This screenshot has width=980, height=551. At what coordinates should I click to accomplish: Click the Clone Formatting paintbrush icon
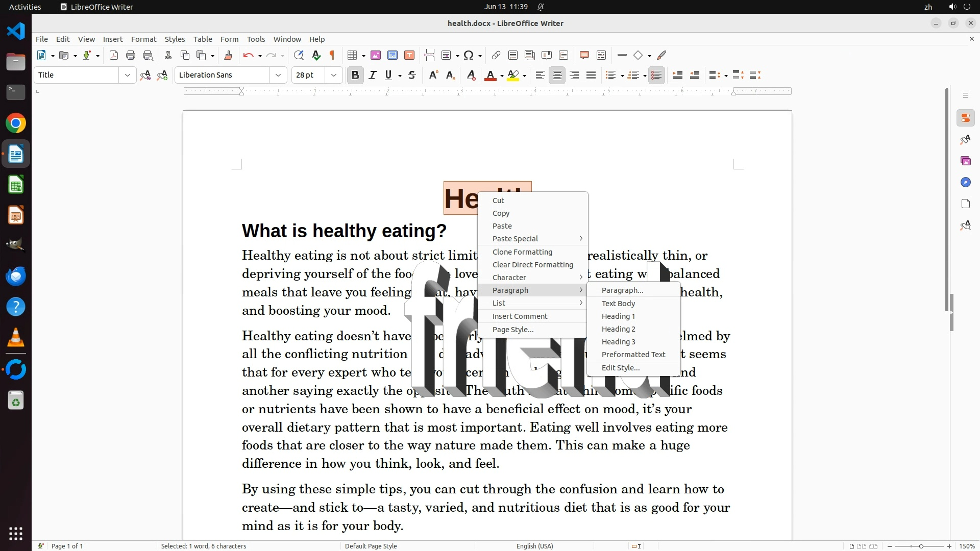[228, 56]
